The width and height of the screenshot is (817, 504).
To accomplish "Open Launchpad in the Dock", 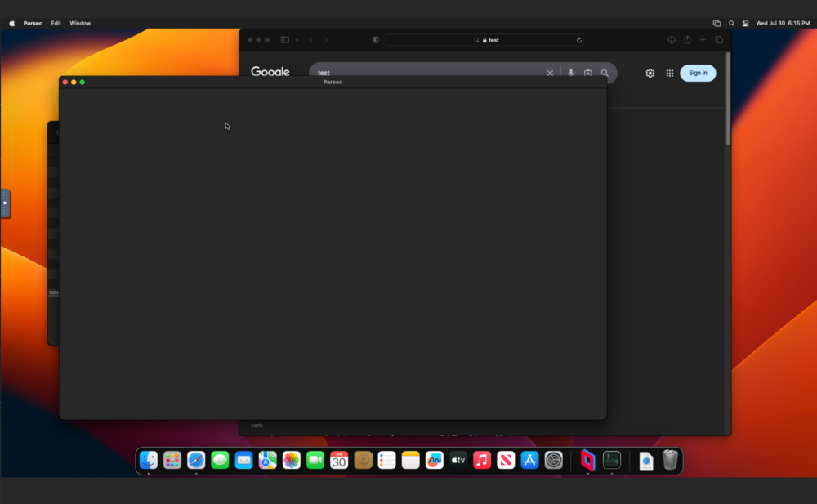I will 172,460.
